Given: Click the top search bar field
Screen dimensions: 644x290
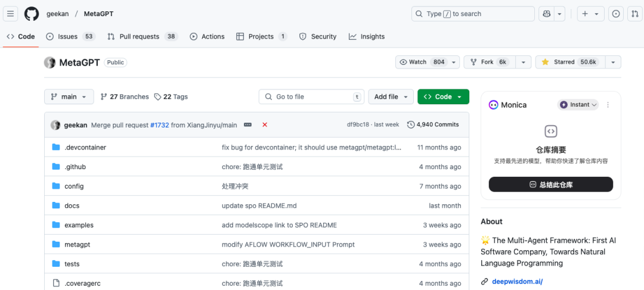Looking at the screenshot, I should click(x=473, y=14).
